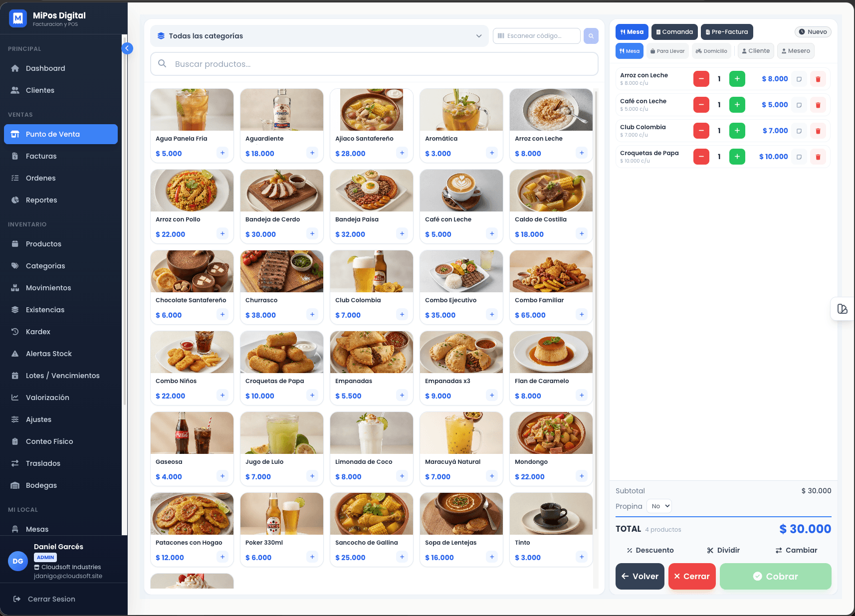Click the Nuevo order button
The image size is (855, 616).
813,32
